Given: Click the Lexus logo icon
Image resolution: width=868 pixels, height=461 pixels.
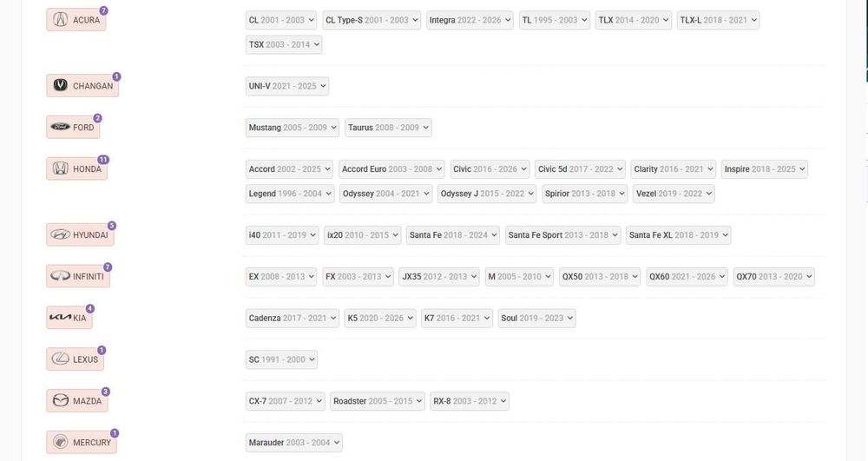Looking at the screenshot, I should click(61, 359).
